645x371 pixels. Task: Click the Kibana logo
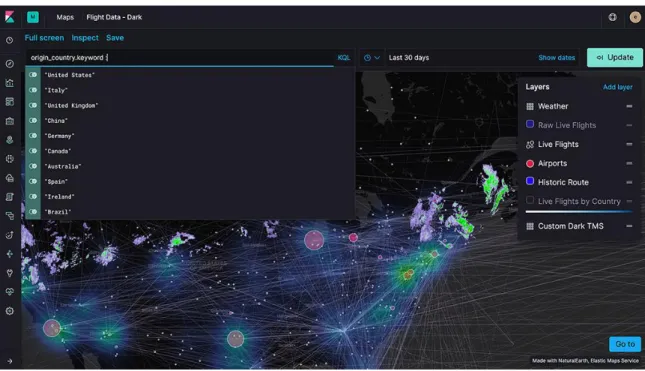coord(9,17)
